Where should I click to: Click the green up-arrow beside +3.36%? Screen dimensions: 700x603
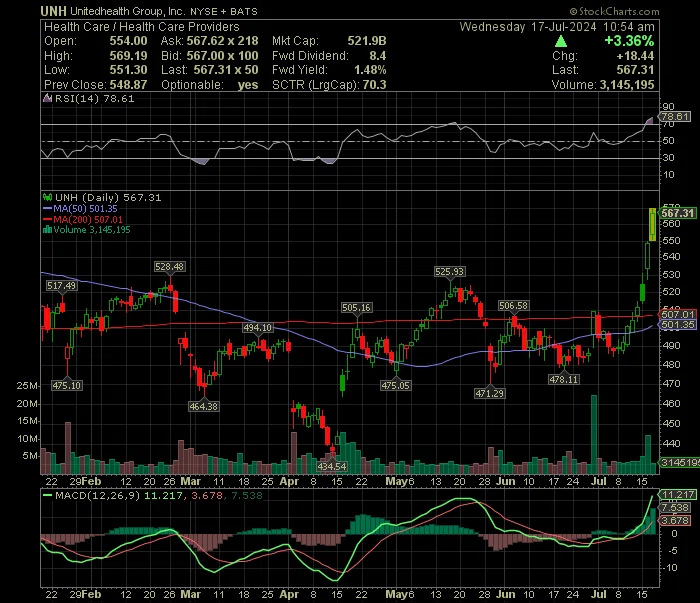[561, 42]
